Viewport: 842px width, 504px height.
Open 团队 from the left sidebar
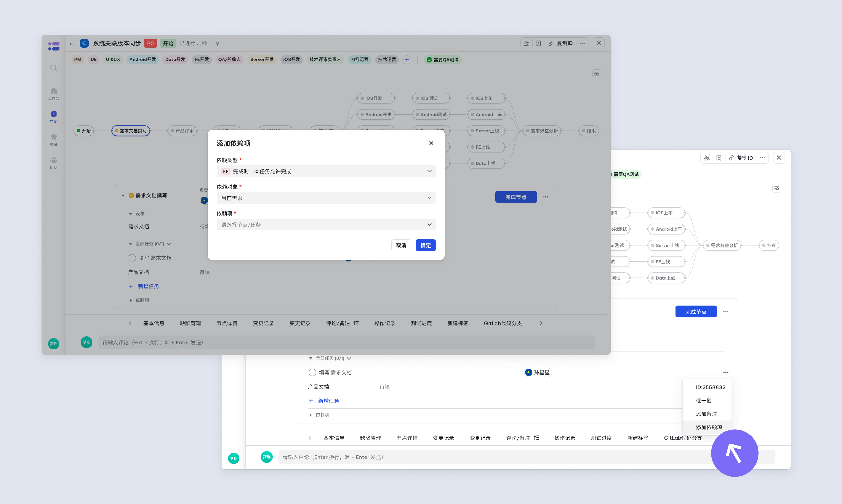pos(53,163)
